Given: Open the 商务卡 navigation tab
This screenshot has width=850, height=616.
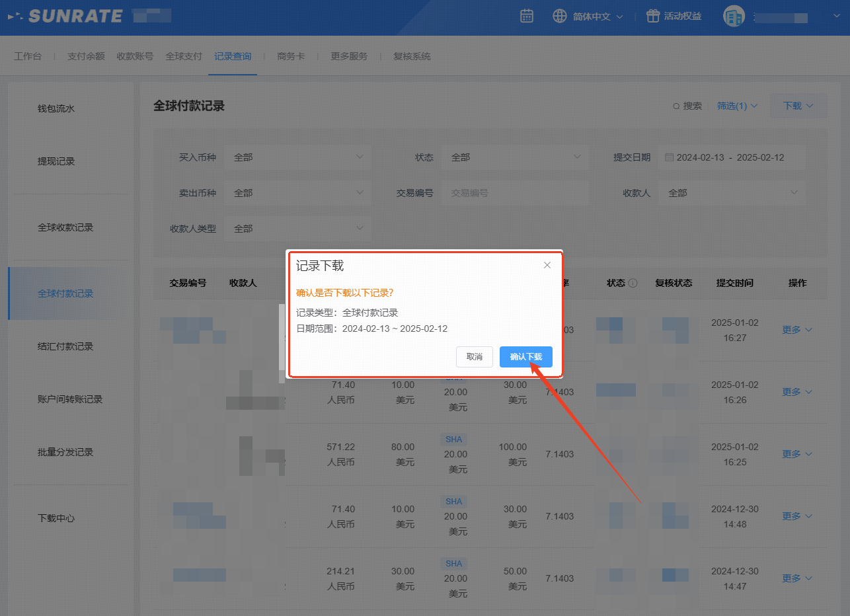Looking at the screenshot, I should click(x=291, y=56).
